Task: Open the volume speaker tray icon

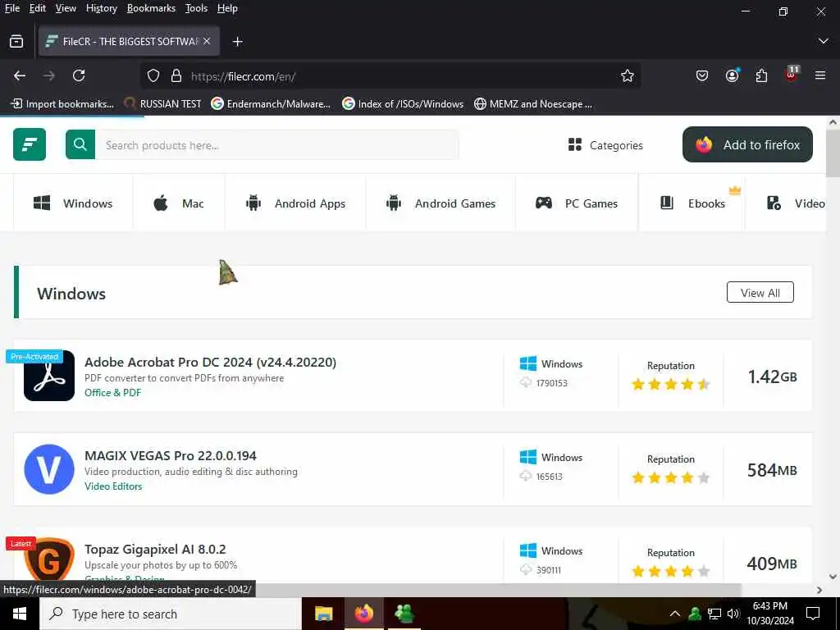Action: (x=733, y=614)
